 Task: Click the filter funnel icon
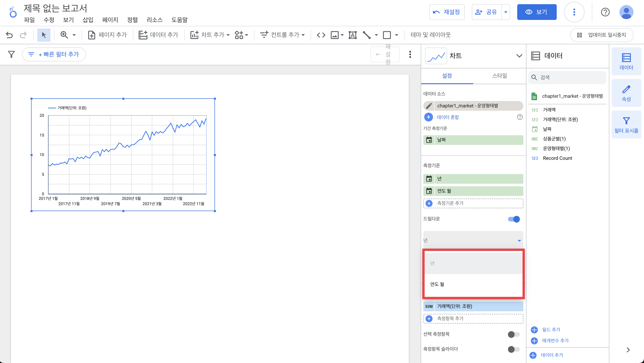[11, 54]
